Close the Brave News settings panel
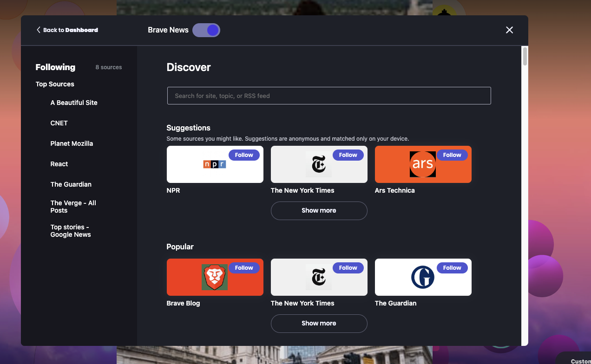 509,30
